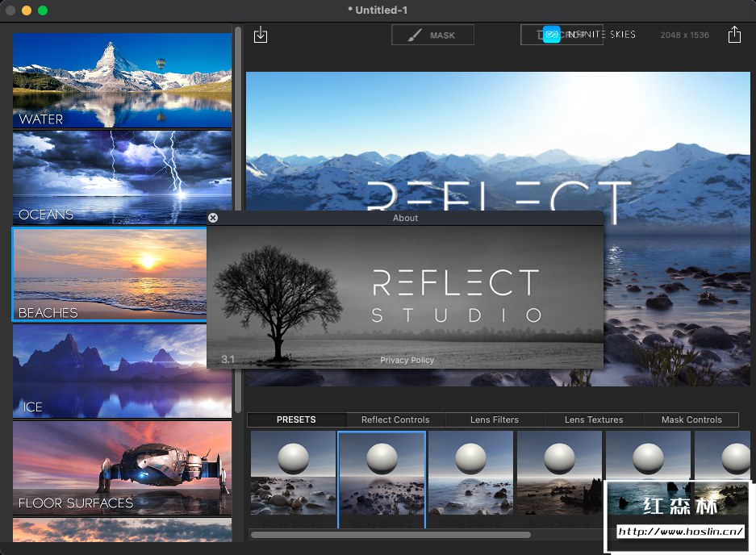This screenshot has height=555, width=756.
Task: Choose the highlighted second Rocky Shore preset
Action: [x=382, y=479]
